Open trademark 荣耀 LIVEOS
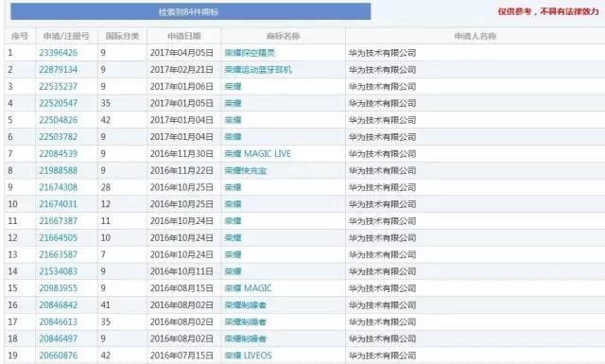This screenshot has height=364, width=605. [x=248, y=355]
